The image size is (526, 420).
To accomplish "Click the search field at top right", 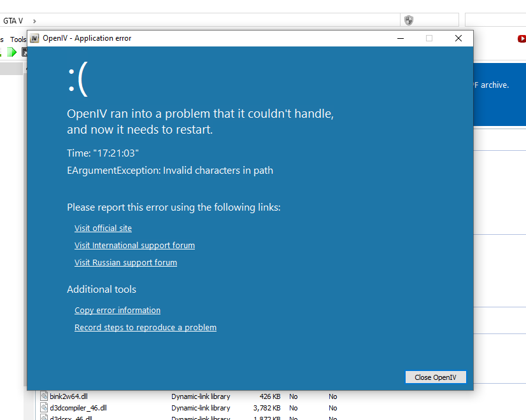I will coord(495,20).
